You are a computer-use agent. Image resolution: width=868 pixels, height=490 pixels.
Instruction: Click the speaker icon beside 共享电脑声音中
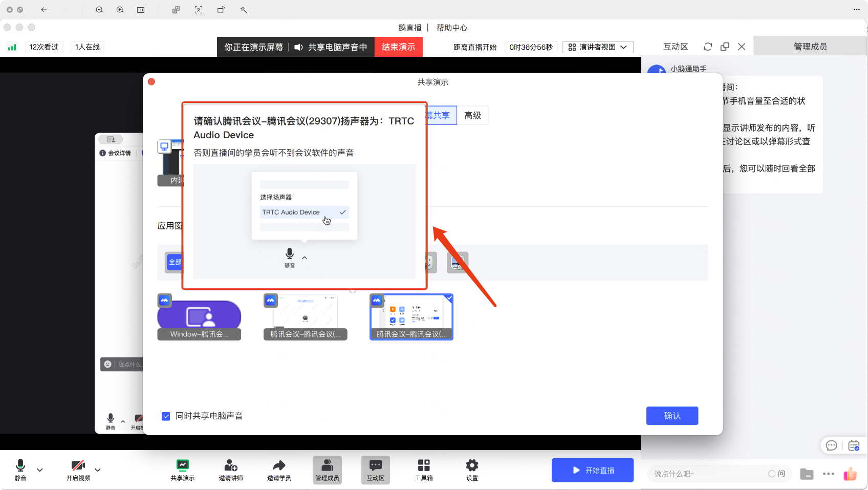point(299,47)
